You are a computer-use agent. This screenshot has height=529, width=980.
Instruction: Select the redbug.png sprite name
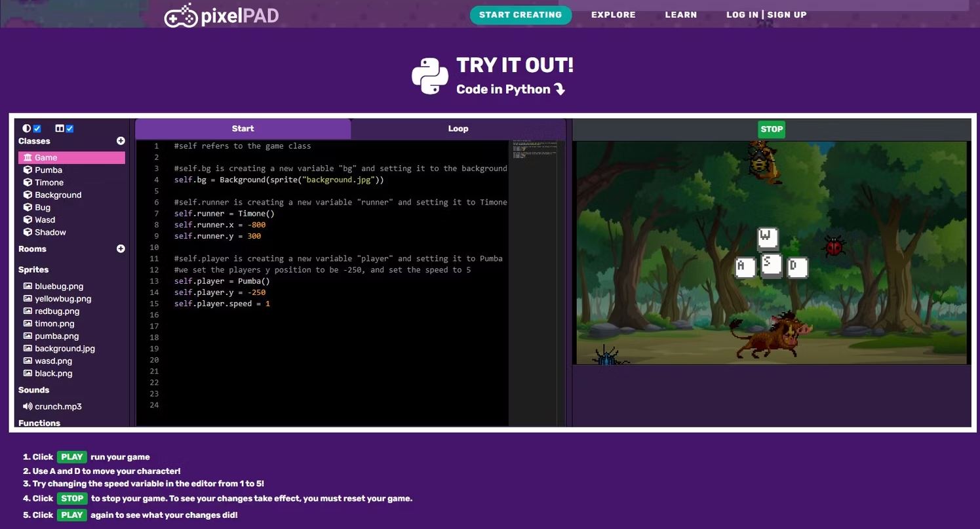tap(57, 311)
